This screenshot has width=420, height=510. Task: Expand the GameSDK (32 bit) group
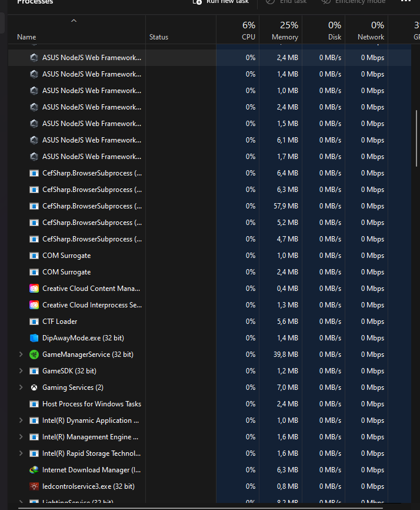coord(21,371)
